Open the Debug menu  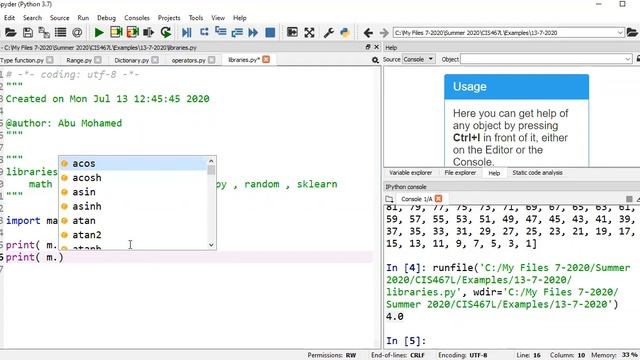[107, 18]
